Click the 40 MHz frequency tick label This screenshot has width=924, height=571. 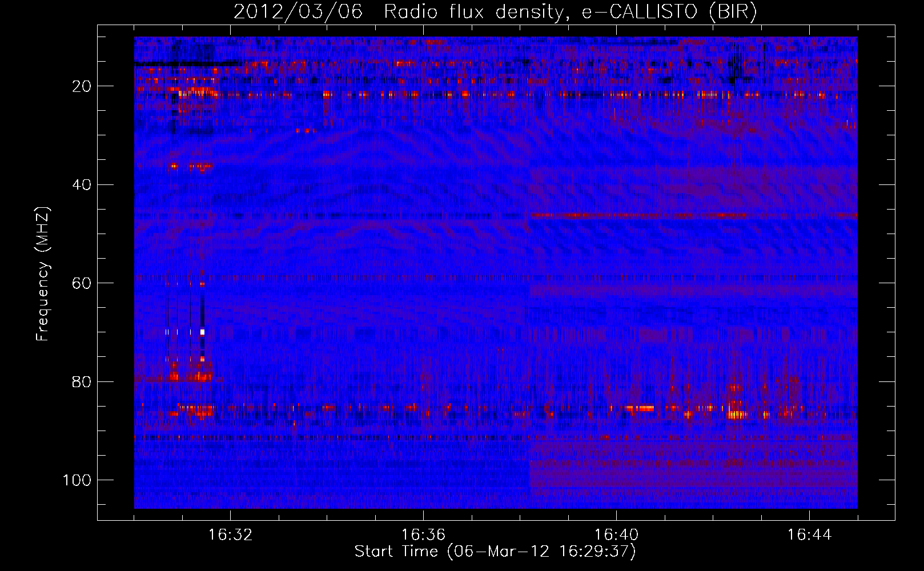(82, 184)
